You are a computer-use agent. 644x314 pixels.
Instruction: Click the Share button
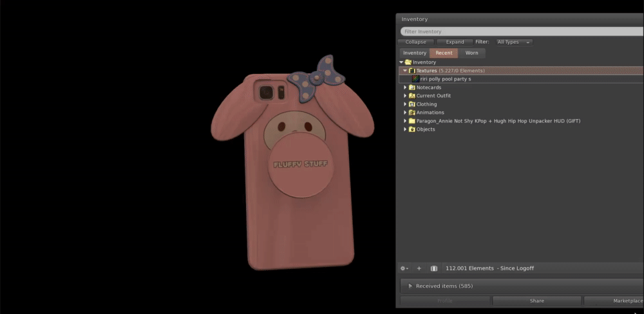pos(537,301)
